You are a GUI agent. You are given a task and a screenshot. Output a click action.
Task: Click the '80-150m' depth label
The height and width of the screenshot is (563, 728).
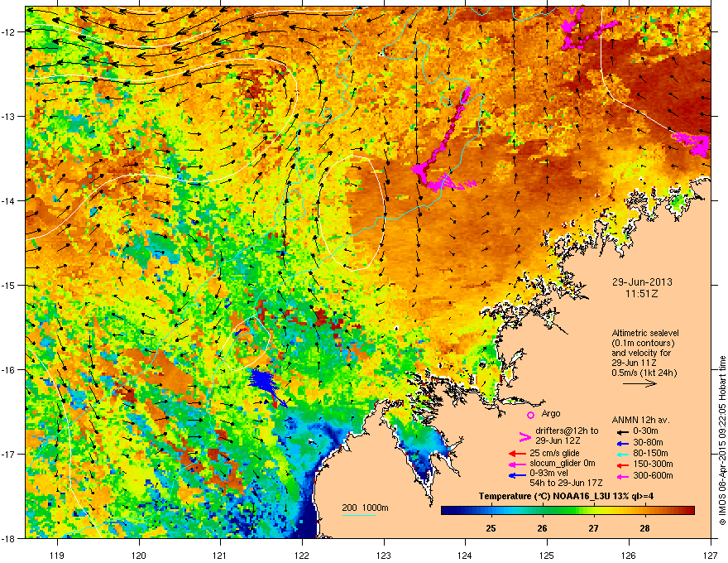(x=650, y=454)
